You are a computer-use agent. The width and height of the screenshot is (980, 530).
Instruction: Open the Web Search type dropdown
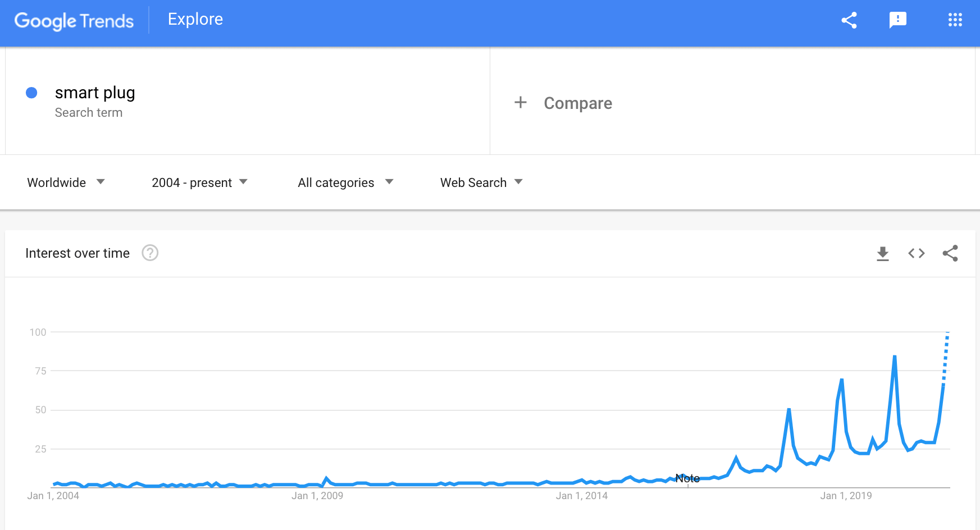coord(482,182)
